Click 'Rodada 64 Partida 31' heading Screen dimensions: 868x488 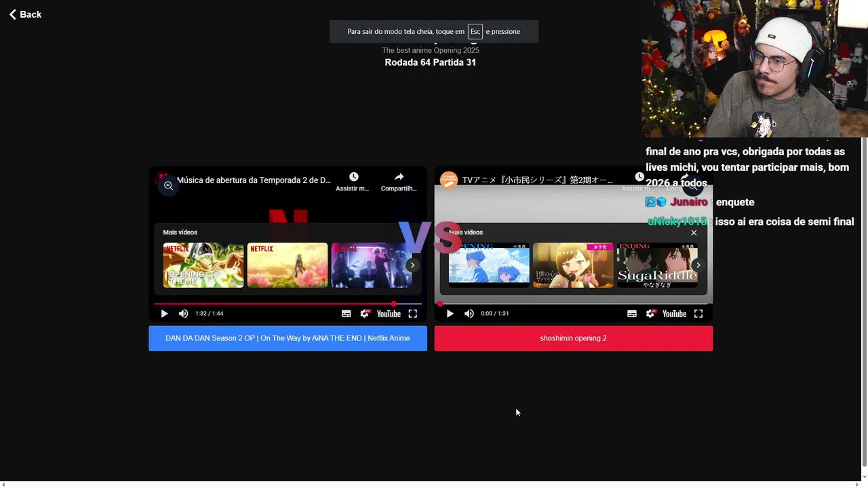click(430, 62)
